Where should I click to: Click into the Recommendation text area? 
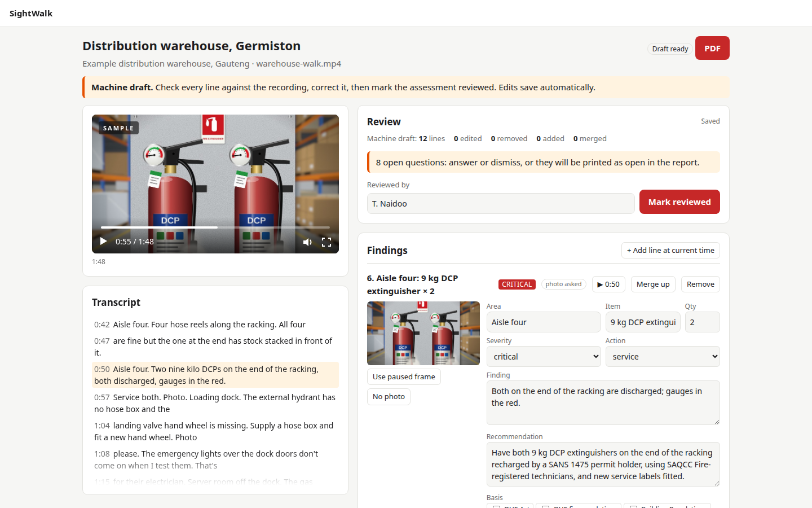(603, 464)
